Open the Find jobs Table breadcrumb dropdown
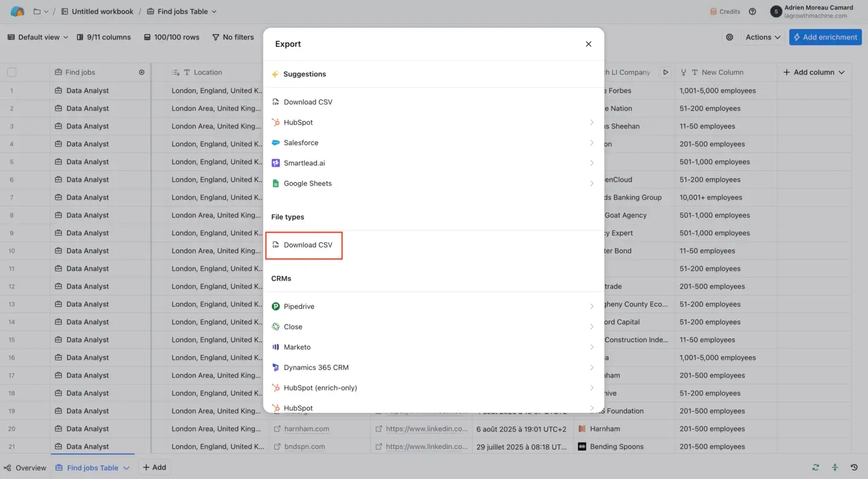 tap(181, 11)
